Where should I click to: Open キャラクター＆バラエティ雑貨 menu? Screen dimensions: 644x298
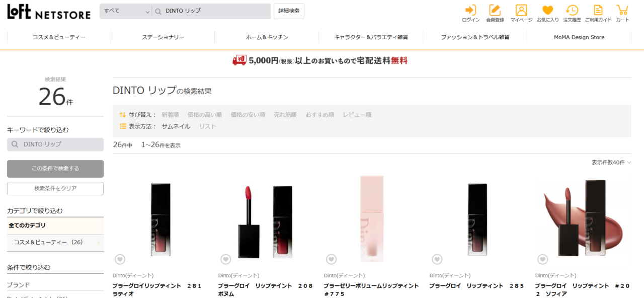click(371, 37)
